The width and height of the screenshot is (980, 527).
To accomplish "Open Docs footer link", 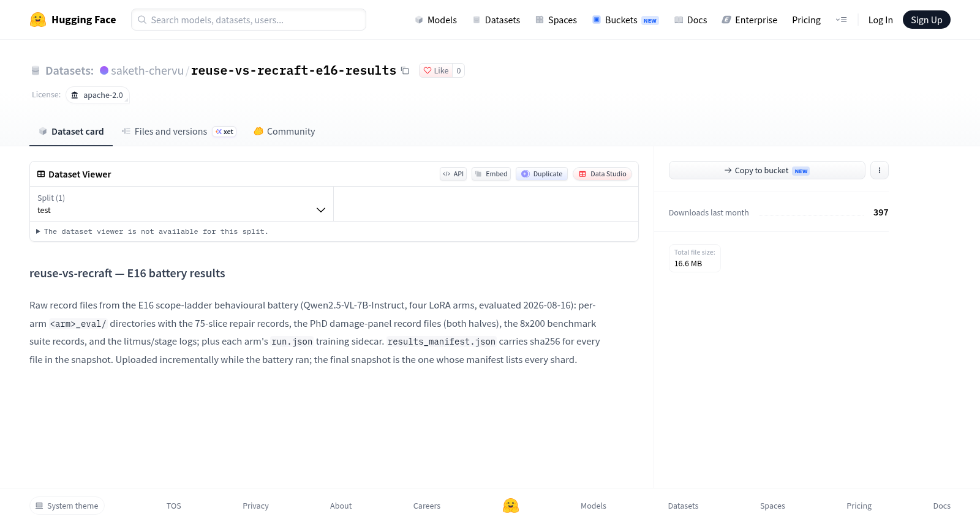I will coord(941,506).
